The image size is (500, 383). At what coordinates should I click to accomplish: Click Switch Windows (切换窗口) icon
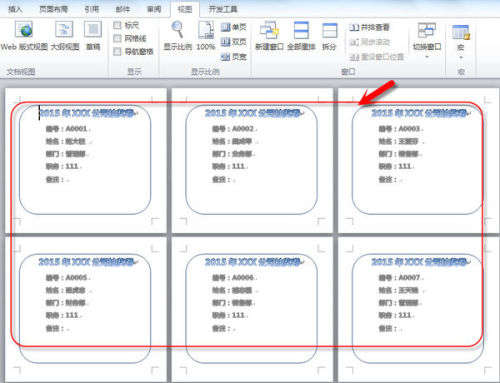[x=427, y=31]
